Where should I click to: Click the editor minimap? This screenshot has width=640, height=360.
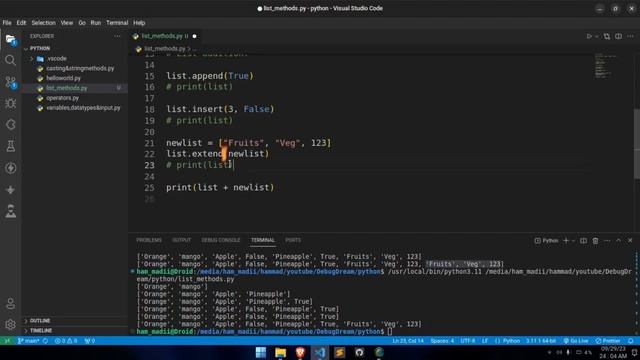click(x=605, y=65)
